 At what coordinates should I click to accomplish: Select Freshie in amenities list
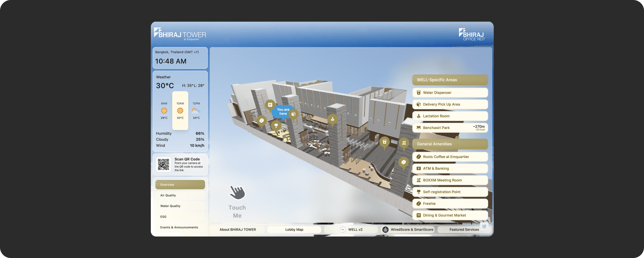point(450,204)
